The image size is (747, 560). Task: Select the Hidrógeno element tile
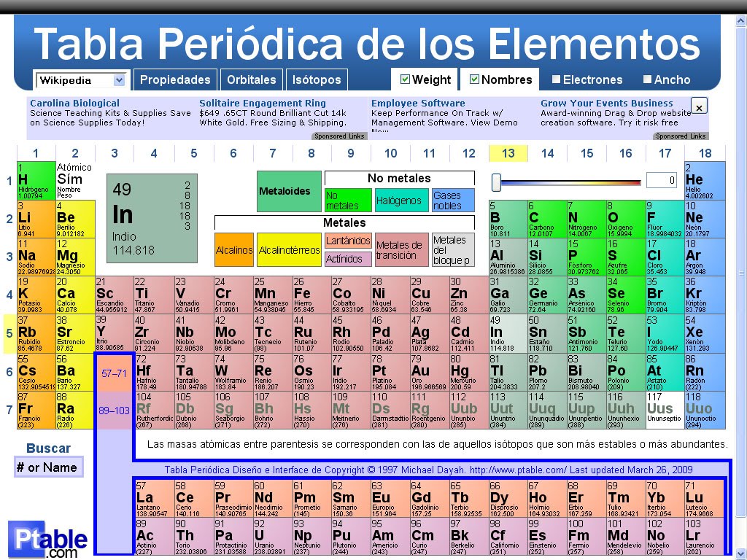click(x=35, y=182)
